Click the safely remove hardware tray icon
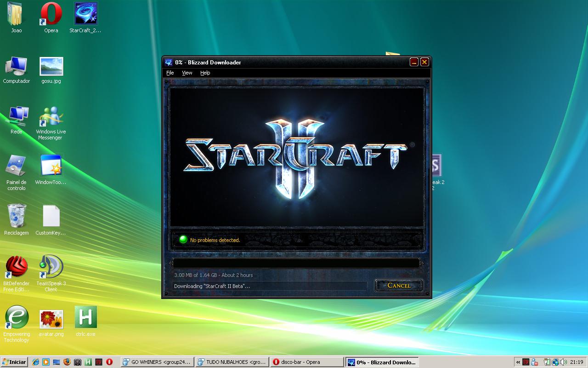This screenshot has height=368, width=588. (547, 362)
